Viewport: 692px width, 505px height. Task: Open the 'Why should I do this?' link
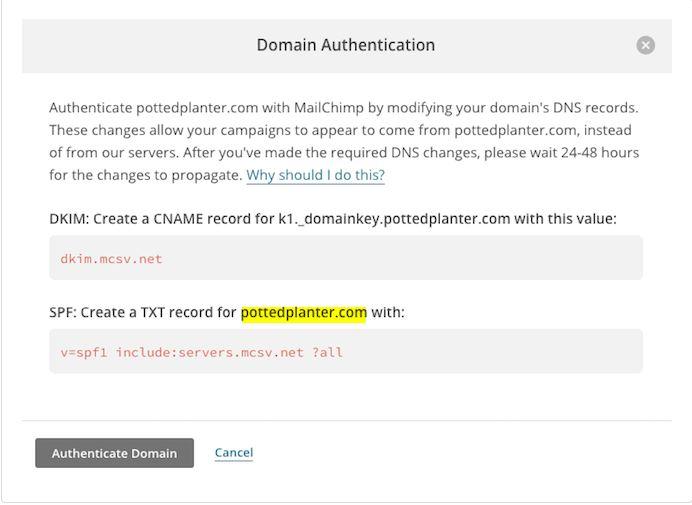click(x=316, y=175)
